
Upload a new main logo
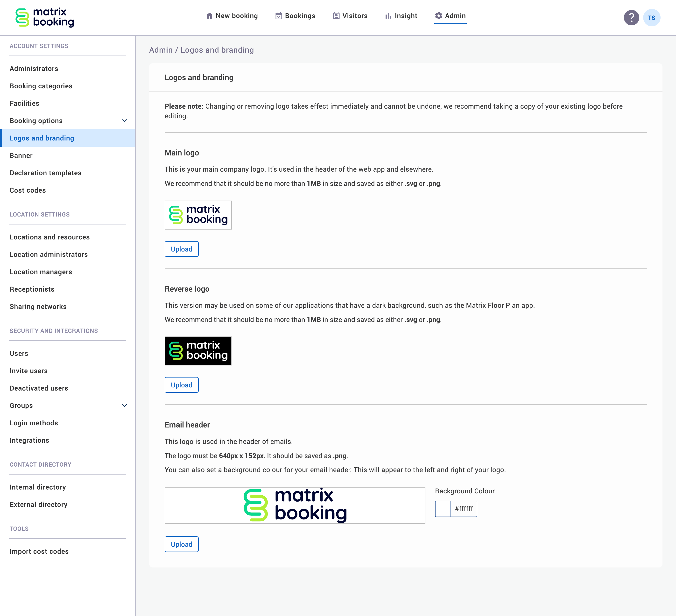click(x=181, y=249)
